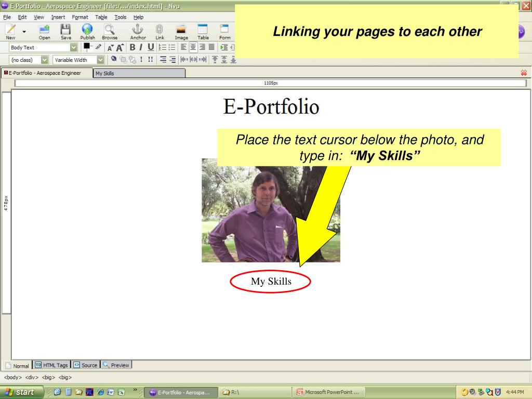Insert a picture with the Image icon

tap(181, 32)
